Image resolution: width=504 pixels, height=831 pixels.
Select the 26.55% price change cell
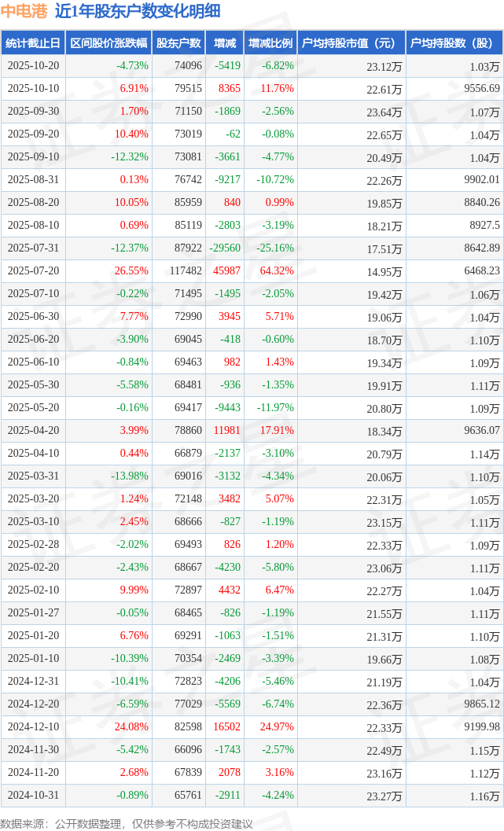point(131,270)
